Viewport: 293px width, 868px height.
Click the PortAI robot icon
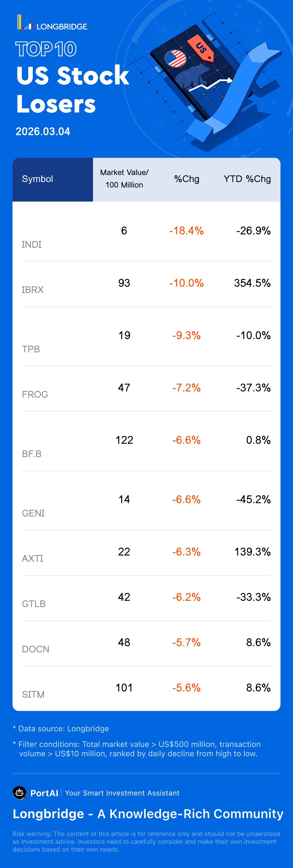click(19, 792)
